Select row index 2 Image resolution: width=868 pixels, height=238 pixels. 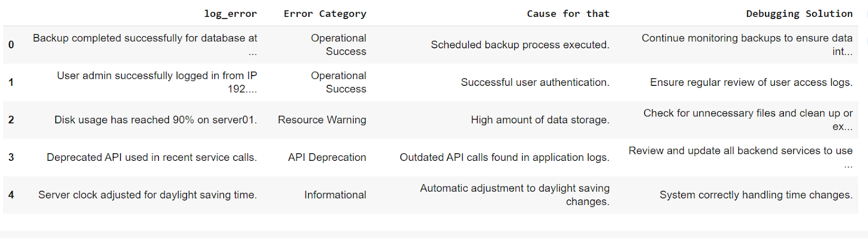tap(11, 120)
